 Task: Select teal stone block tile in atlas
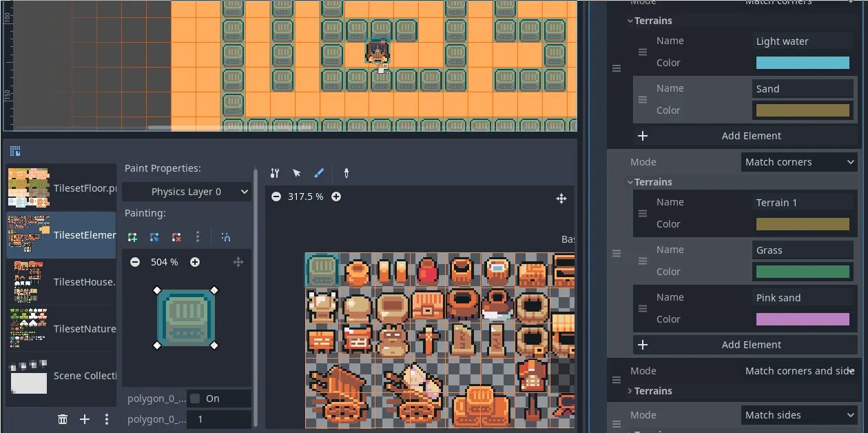pos(322,270)
